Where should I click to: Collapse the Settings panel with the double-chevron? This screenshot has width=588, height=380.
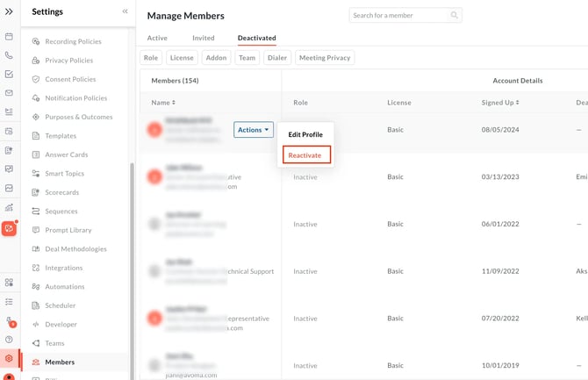coord(125,11)
